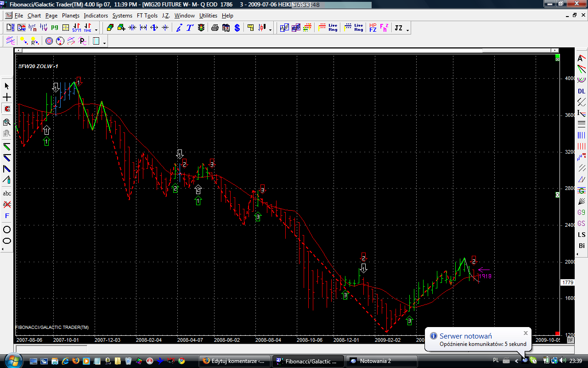
Task: Click the HP FZ toolbar icon
Action: [x=373, y=28]
